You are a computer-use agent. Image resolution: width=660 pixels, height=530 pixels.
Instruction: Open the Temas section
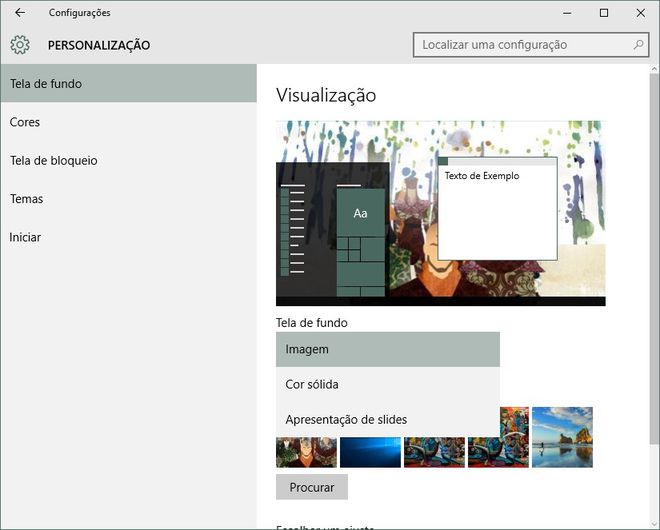(128, 199)
